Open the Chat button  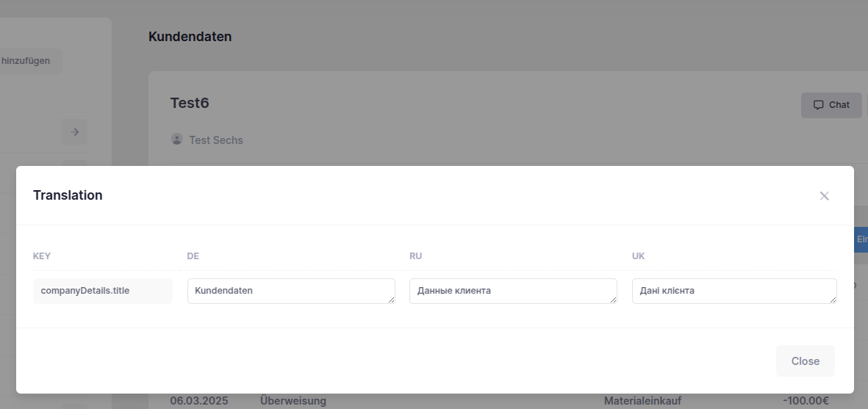coord(831,105)
